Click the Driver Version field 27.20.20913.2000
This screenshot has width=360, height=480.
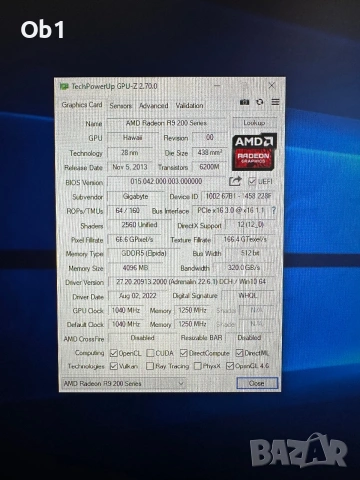pos(191,282)
